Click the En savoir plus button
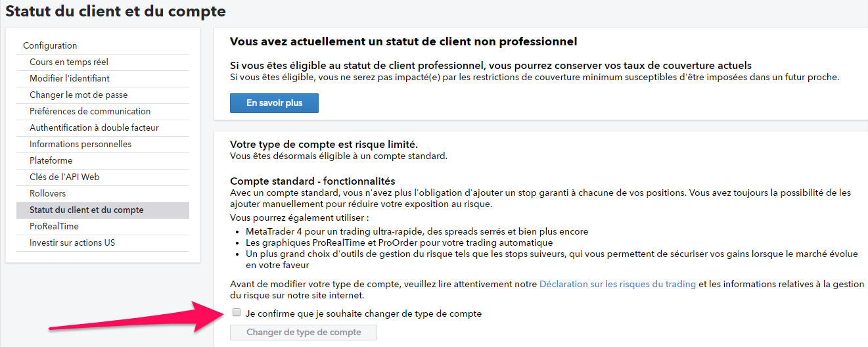 click(x=274, y=103)
